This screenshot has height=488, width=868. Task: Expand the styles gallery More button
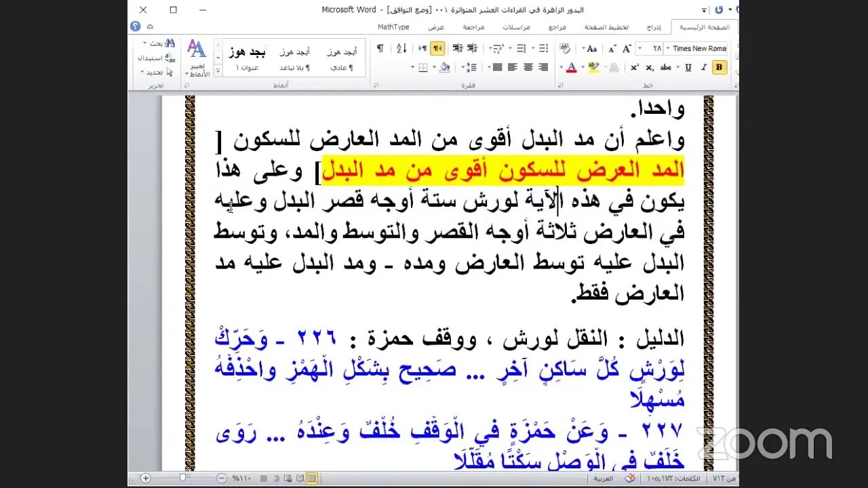(x=218, y=69)
